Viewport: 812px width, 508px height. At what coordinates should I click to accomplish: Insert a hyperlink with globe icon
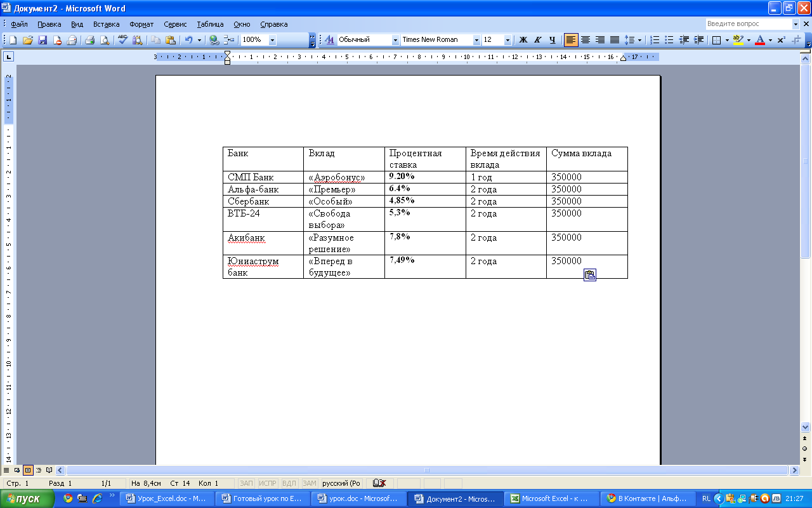click(x=214, y=39)
